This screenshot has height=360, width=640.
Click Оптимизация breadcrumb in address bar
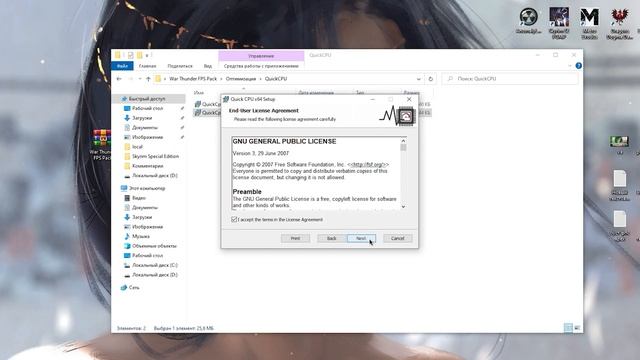[241, 79]
